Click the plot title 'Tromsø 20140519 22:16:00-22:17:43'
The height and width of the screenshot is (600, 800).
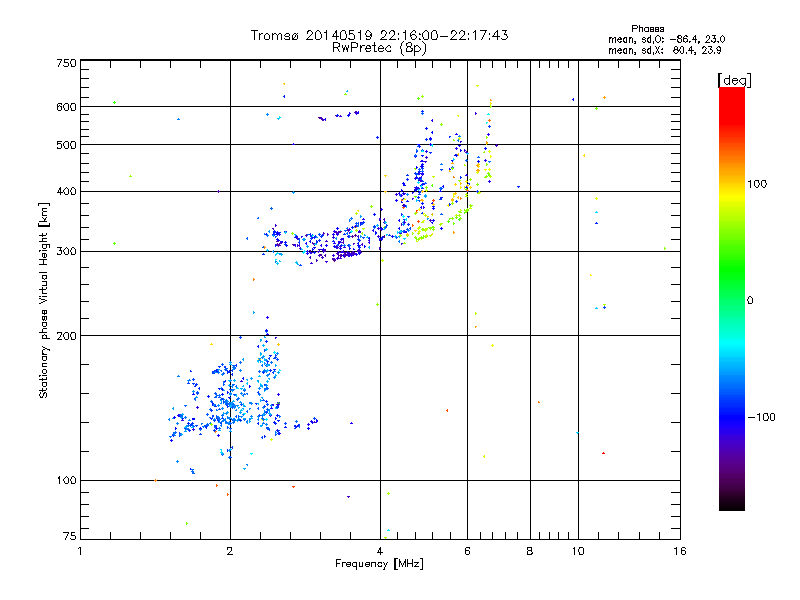tap(379, 35)
